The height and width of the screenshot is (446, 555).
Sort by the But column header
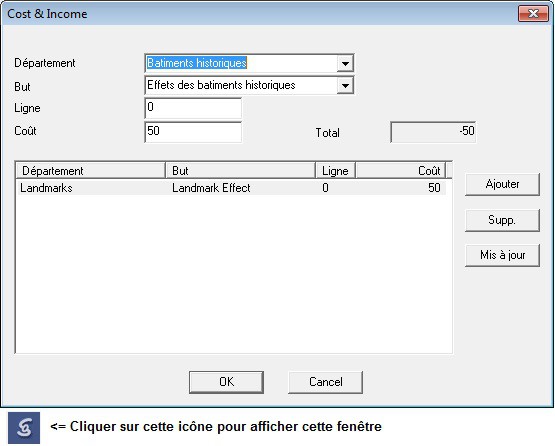pyautogui.click(x=241, y=171)
